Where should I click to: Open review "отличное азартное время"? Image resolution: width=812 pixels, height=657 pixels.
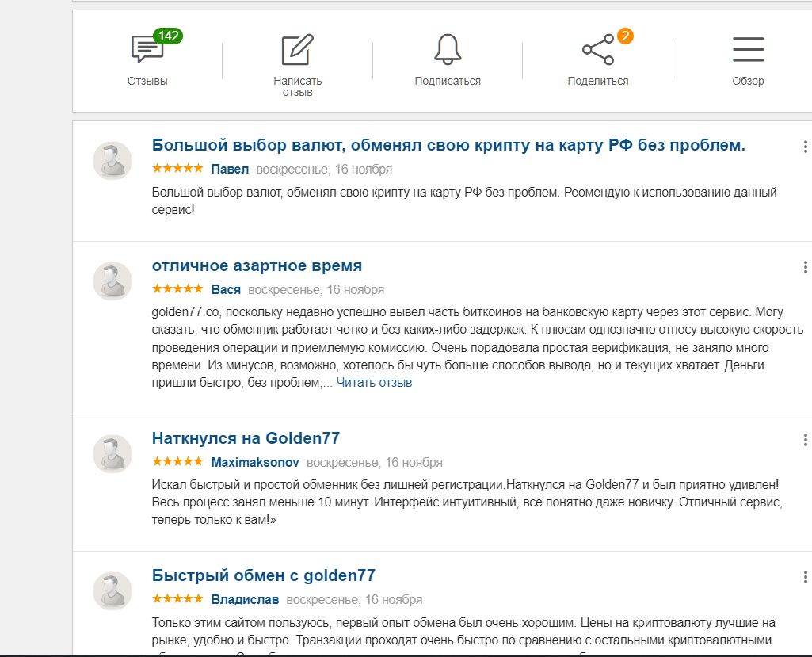[257, 265]
